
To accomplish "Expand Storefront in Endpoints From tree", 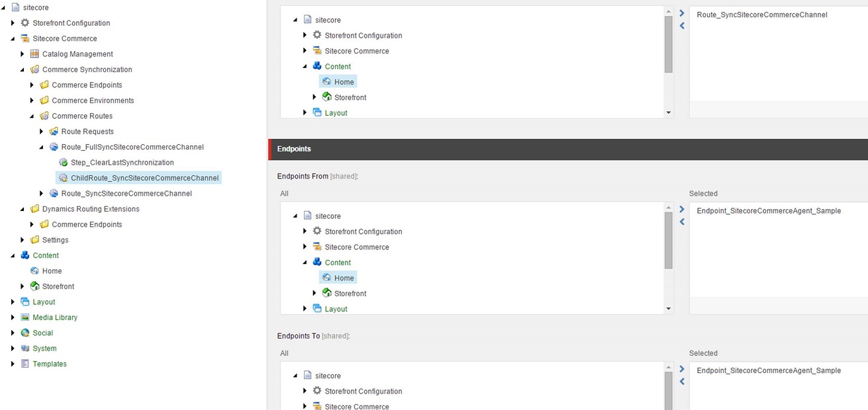I will (314, 293).
